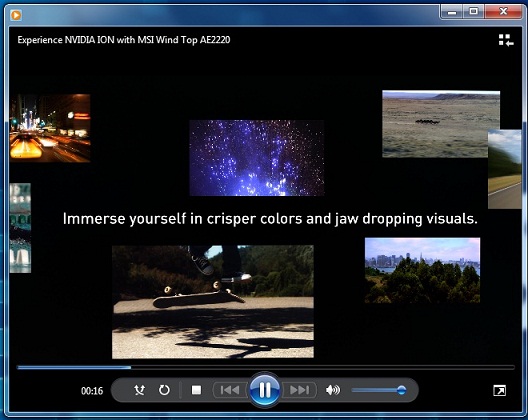528x420 pixels.
Task: Click the city night traffic thumbnail
Action: click(x=50, y=128)
